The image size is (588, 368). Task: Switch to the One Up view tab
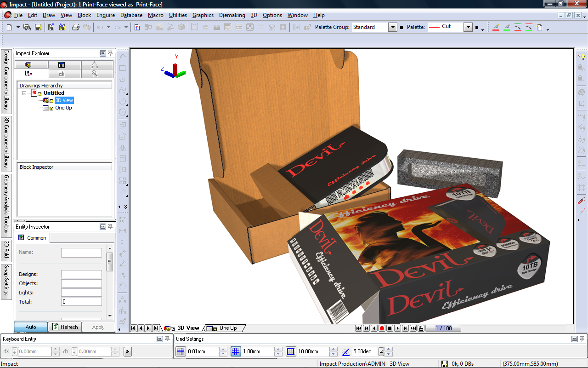point(225,328)
